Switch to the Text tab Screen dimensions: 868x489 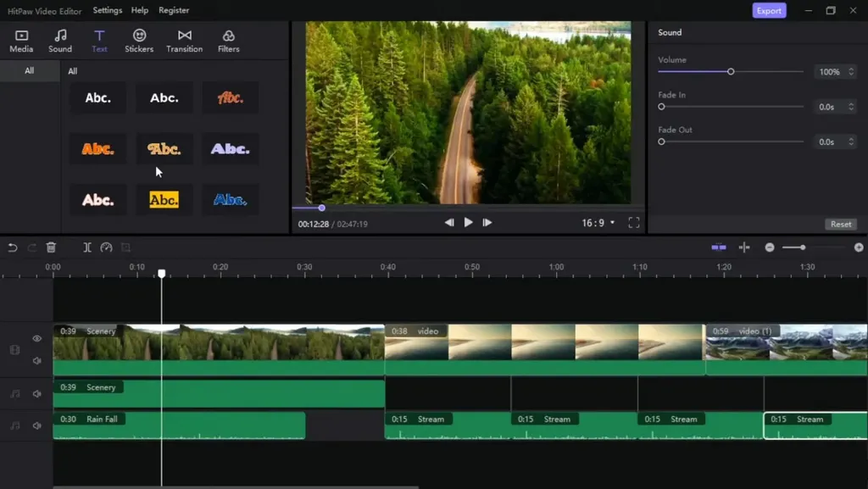[x=99, y=42]
